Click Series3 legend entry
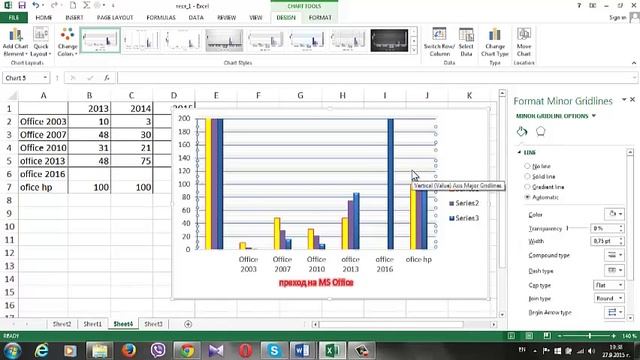 464,218
